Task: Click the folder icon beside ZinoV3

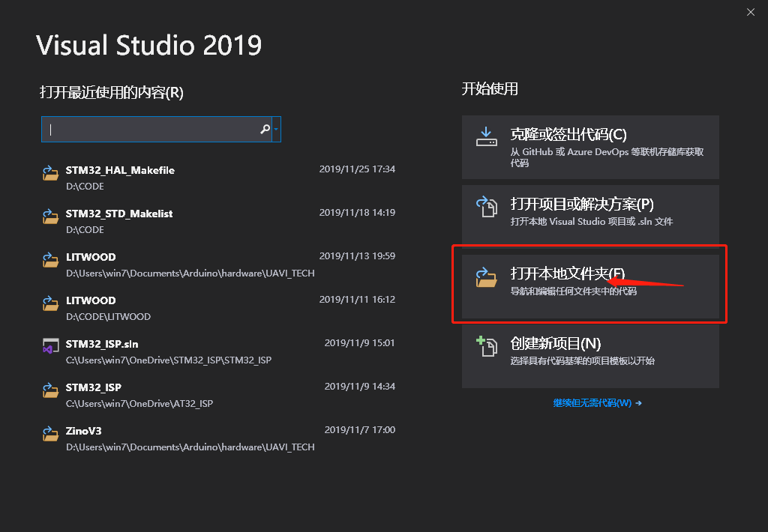Action: click(50, 434)
